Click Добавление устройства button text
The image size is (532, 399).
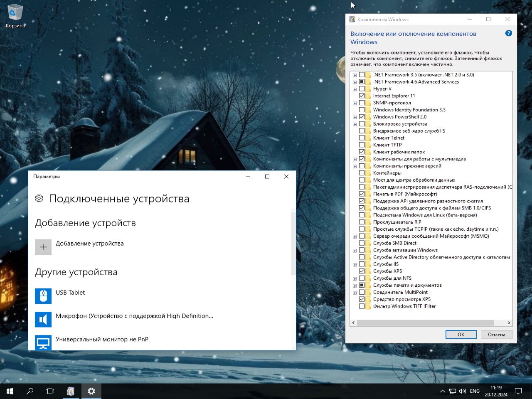pyautogui.click(x=90, y=244)
